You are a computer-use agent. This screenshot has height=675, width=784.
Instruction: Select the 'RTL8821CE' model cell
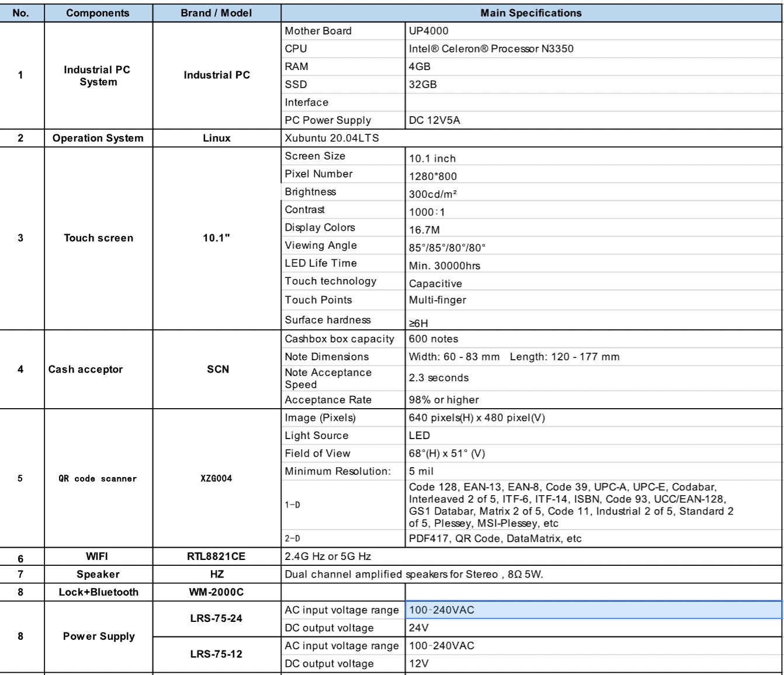tap(217, 556)
